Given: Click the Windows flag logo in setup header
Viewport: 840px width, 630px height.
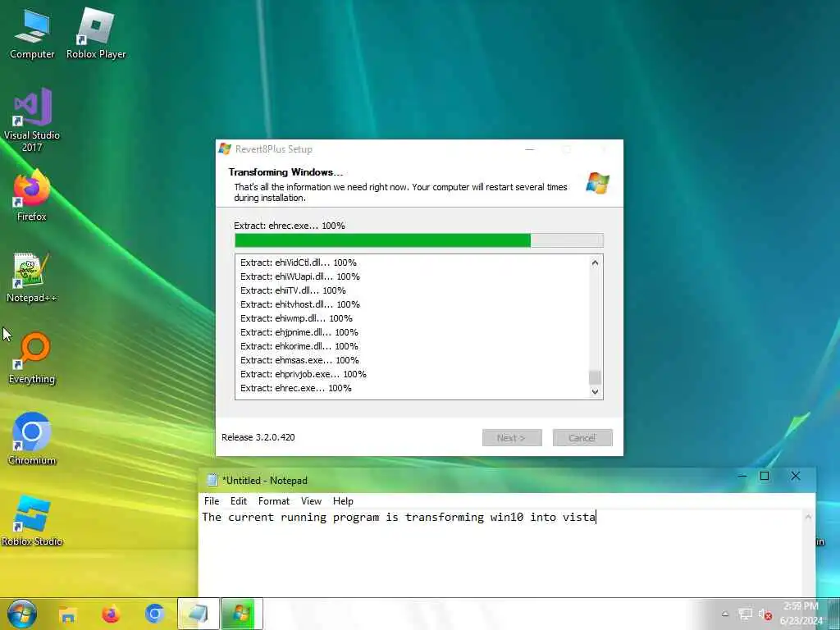Looking at the screenshot, I should click(597, 183).
